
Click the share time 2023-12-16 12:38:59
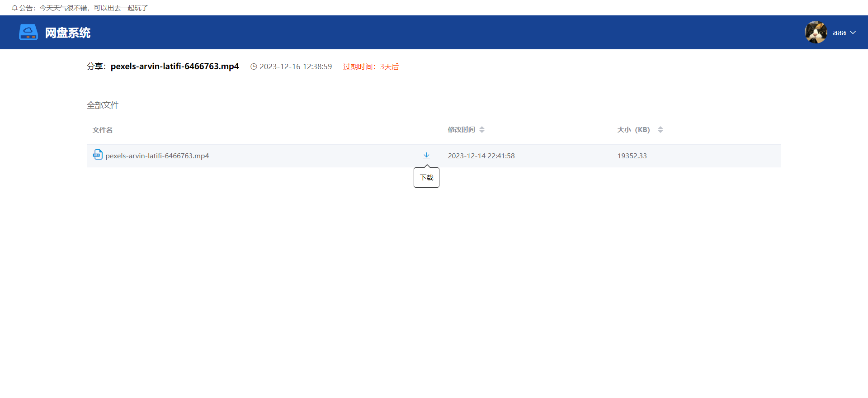click(x=296, y=66)
